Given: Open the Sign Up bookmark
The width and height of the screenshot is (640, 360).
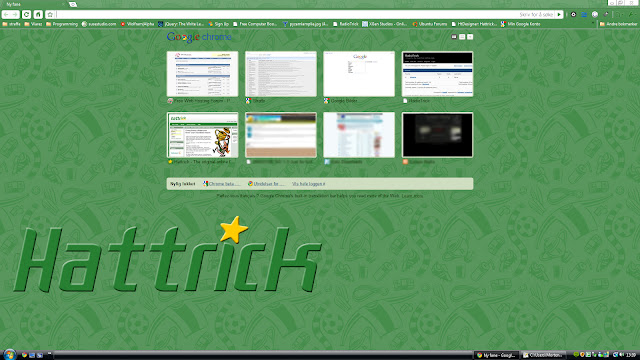Looking at the screenshot, I should (218, 24).
